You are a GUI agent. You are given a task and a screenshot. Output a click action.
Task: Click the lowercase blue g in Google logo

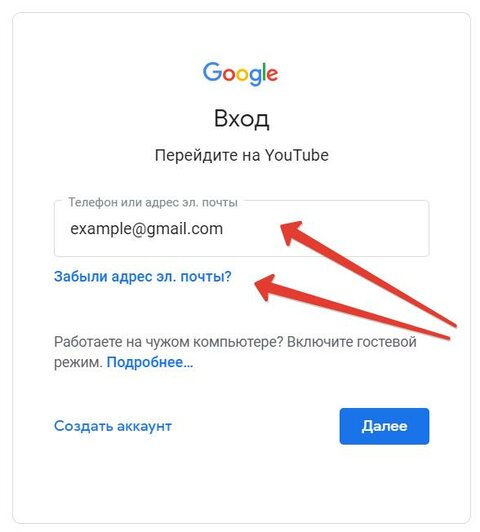(256, 77)
